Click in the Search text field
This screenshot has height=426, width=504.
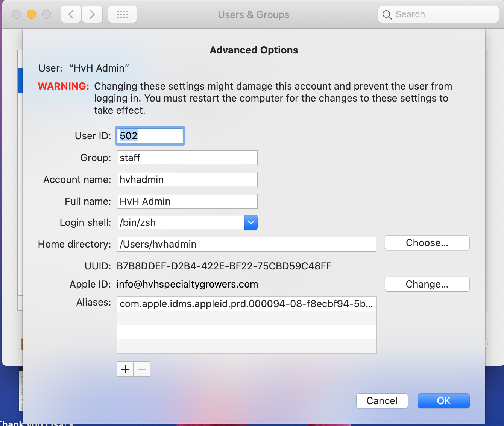[x=444, y=15]
